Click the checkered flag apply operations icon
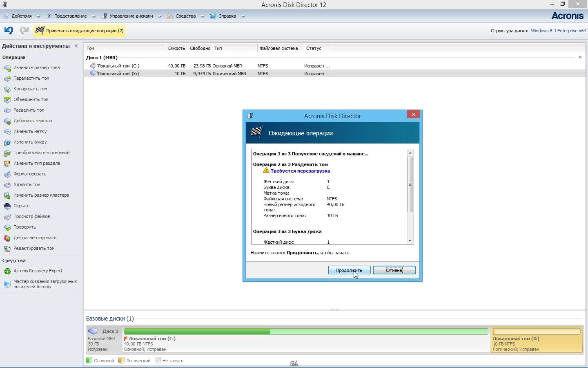588x368 pixels. [40, 30]
